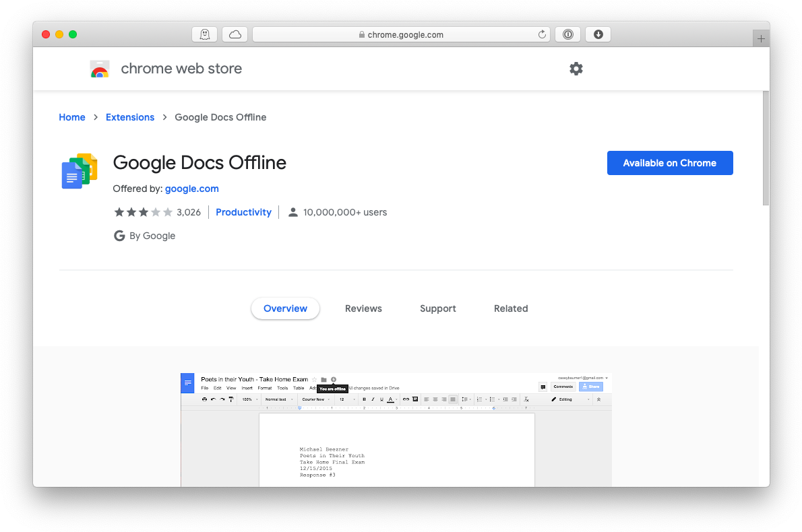The image size is (802, 532).
Task: Click the 3,026 ratings count
Action: coord(189,212)
